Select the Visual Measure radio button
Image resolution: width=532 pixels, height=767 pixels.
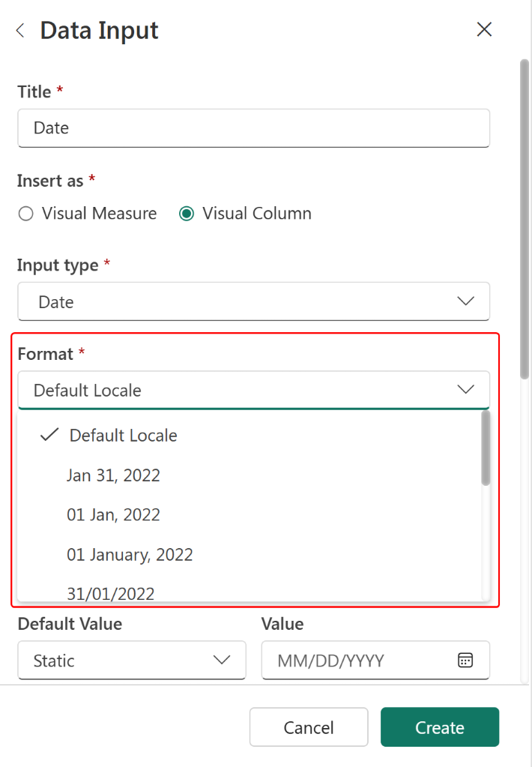tap(26, 214)
